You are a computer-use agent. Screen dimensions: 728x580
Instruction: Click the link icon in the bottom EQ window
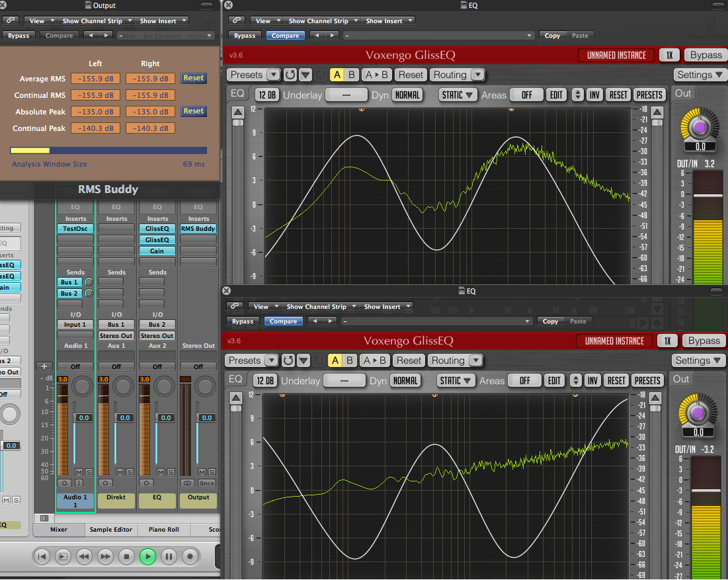[x=235, y=306]
